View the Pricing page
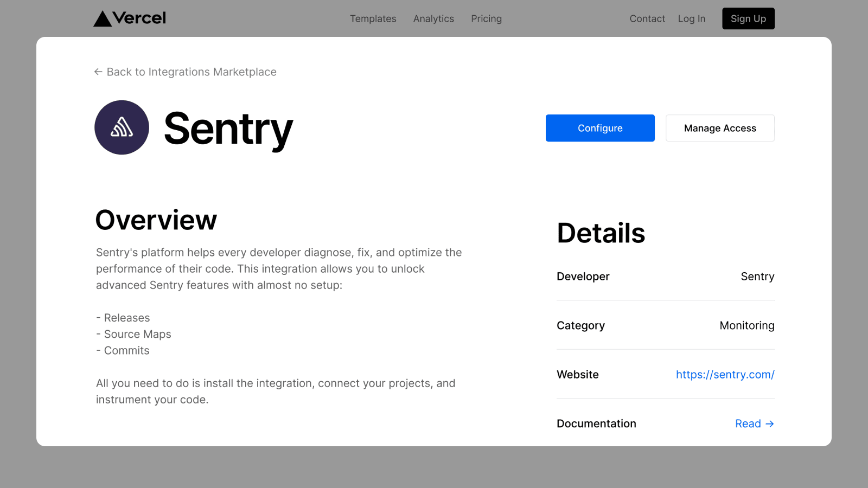This screenshot has height=488, width=868. click(486, 18)
